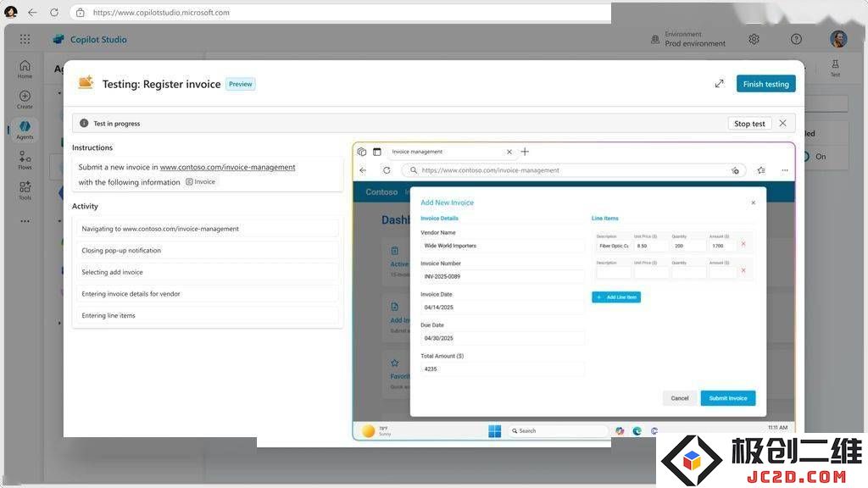This screenshot has height=488, width=868.
Task: Open the Copilot Studio app launcher grid
Action: tap(25, 39)
